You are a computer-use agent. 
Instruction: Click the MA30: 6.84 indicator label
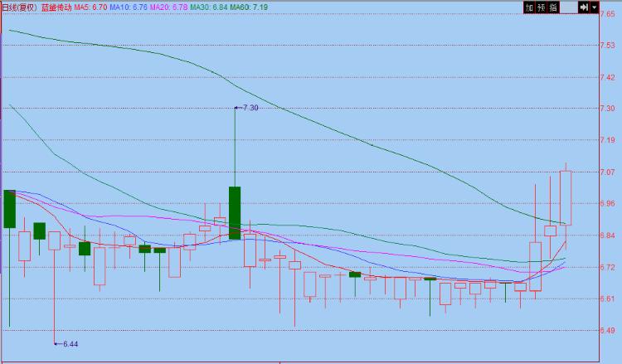coord(209,7)
